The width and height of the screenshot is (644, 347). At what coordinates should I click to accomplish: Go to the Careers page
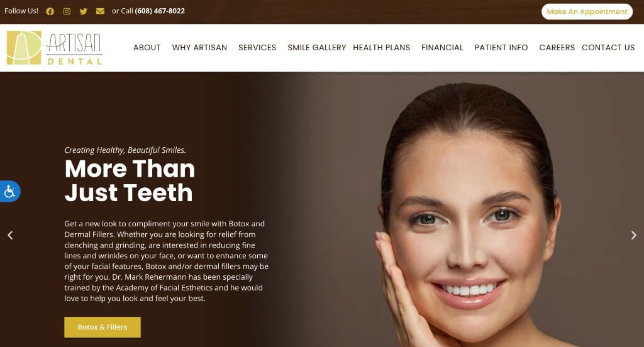tap(557, 48)
